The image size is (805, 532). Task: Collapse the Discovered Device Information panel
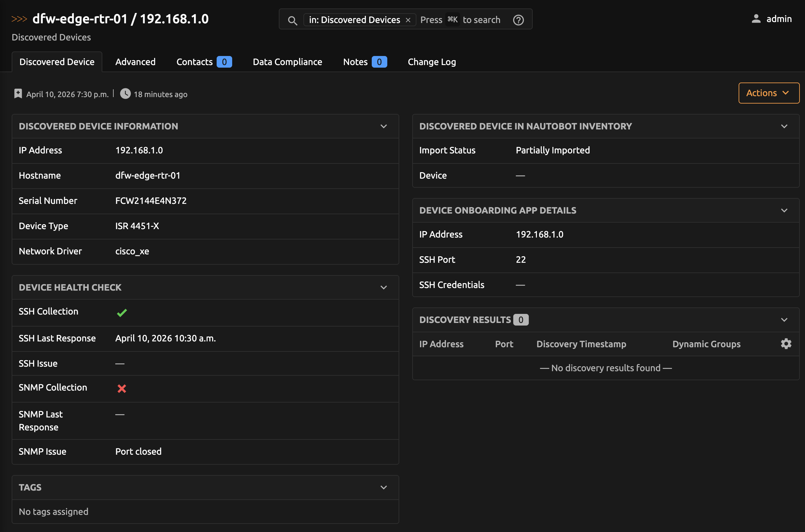[x=383, y=126]
